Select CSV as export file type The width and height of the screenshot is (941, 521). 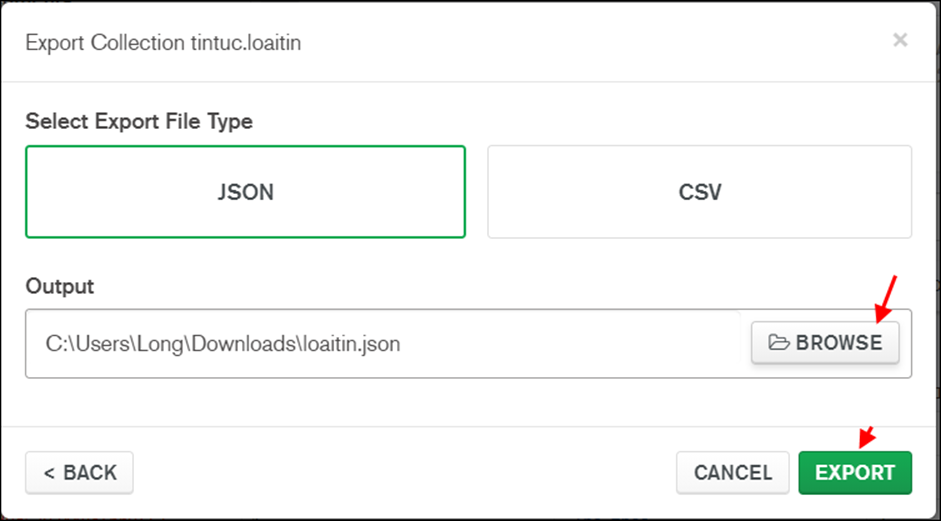tap(700, 192)
